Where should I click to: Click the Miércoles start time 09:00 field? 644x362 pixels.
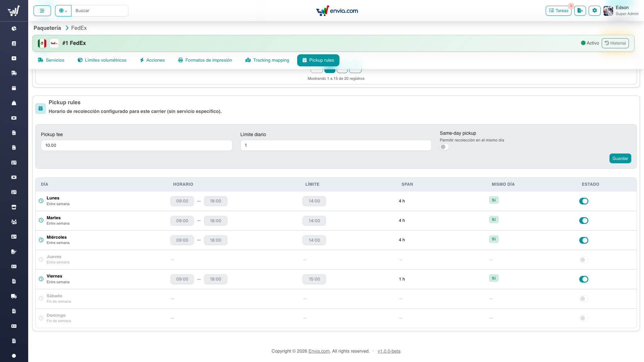182,240
